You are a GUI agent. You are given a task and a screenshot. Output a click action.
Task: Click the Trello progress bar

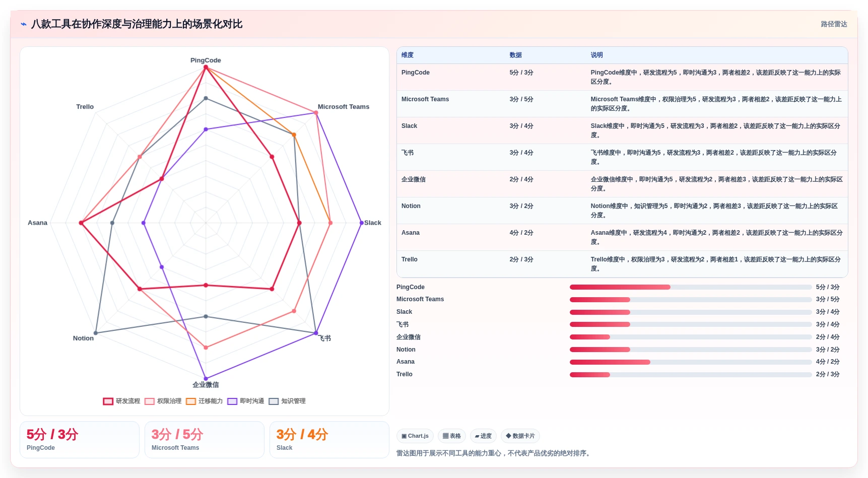tap(691, 374)
